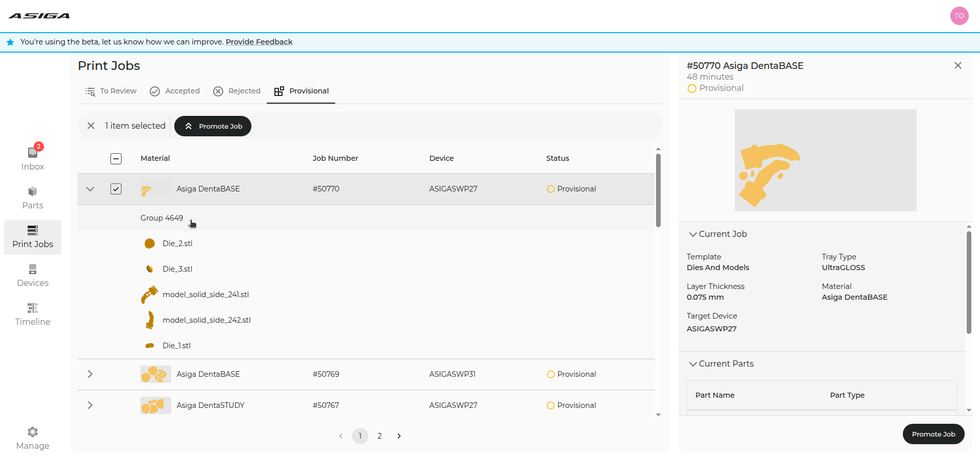Click the Status column header
This screenshot has width=980, height=459.
coord(557,158)
